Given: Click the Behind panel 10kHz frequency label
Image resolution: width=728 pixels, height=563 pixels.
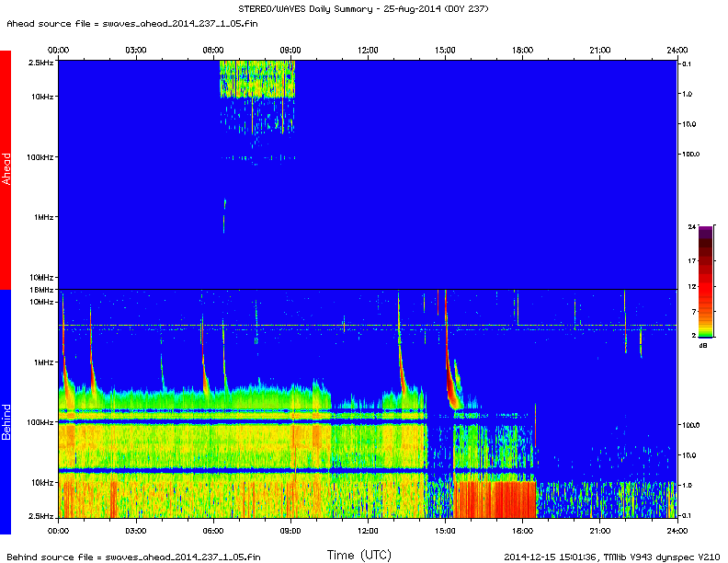Looking at the screenshot, I should [42, 483].
